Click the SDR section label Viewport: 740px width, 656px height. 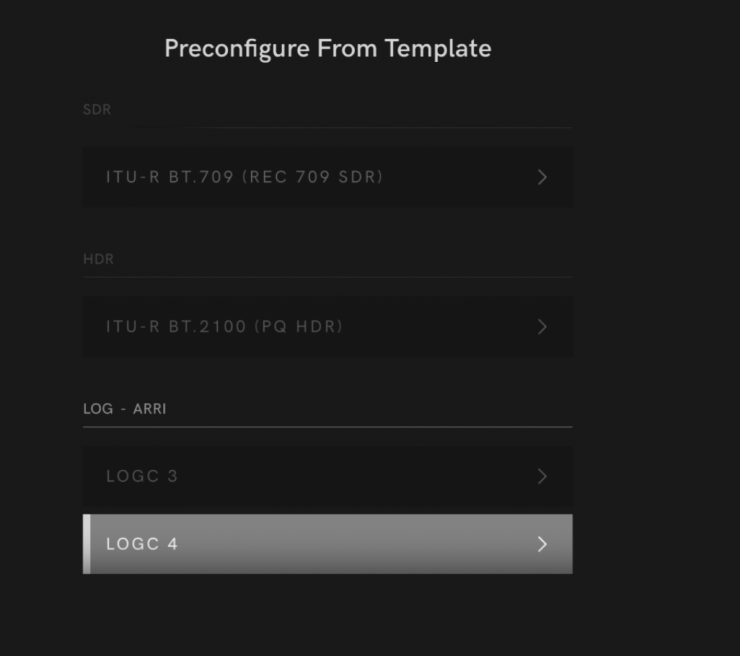[97, 110]
